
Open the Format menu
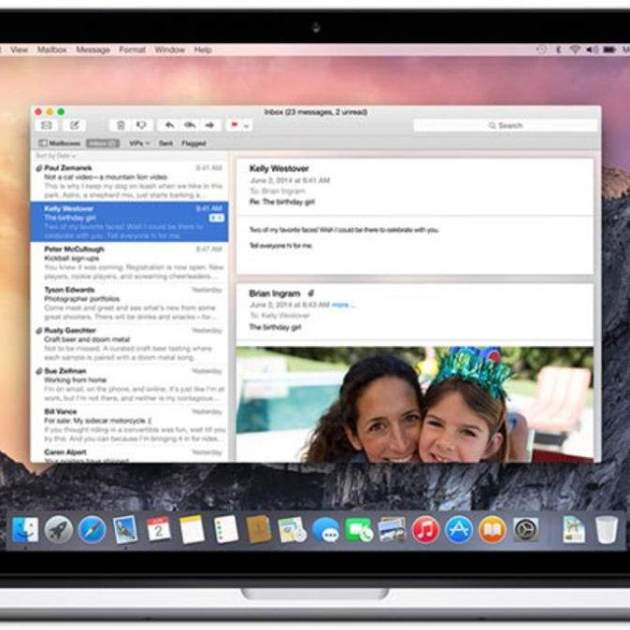(x=132, y=49)
